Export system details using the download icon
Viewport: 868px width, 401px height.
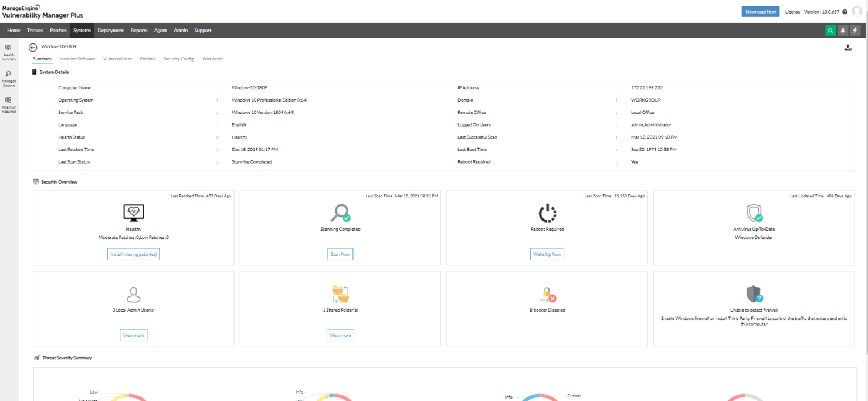[x=848, y=48]
